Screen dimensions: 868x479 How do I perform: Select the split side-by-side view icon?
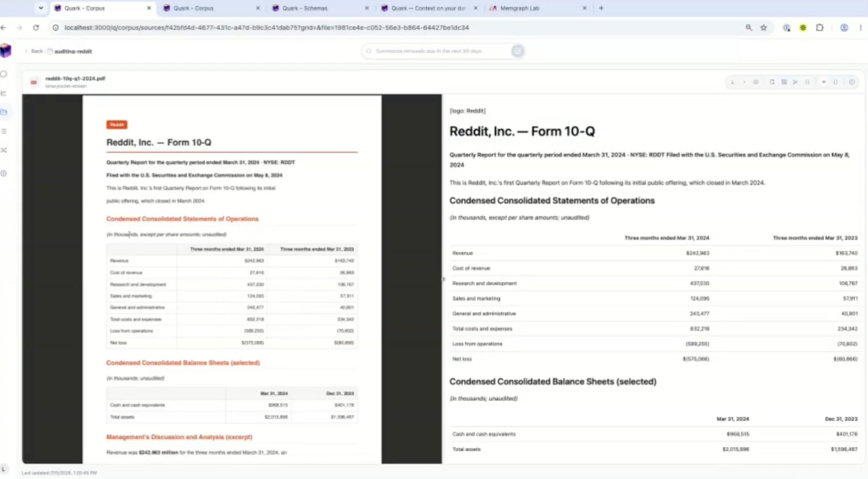(784, 82)
